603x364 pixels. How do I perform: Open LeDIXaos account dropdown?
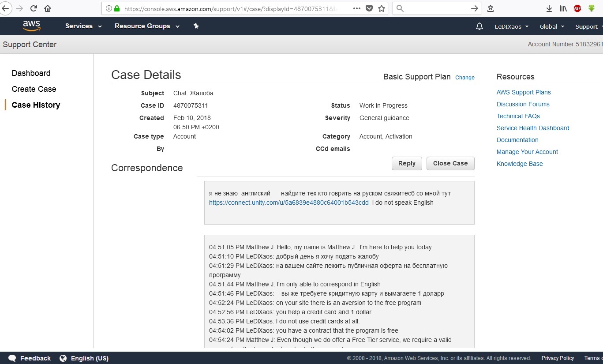point(512,26)
